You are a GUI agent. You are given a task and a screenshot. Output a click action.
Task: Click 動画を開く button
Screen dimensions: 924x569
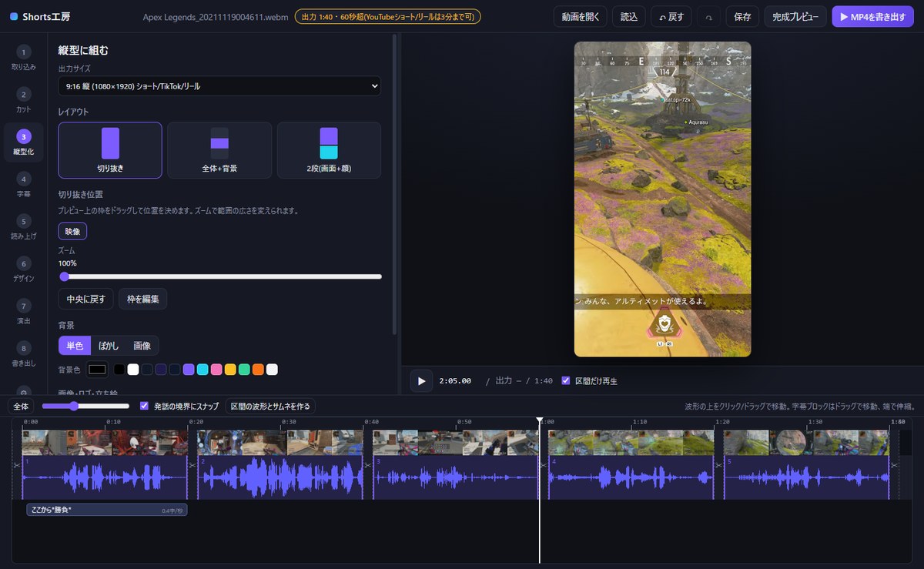tap(580, 16)
